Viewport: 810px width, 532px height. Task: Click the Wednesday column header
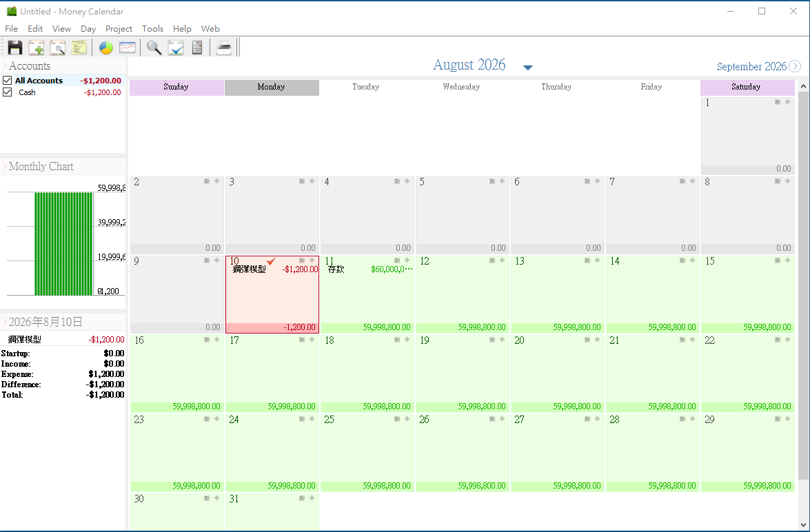coord(461,88)
